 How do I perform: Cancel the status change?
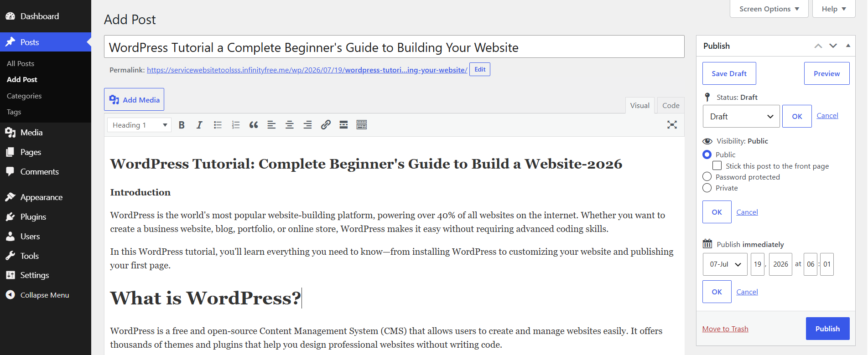pyautogui.click(x=827, y=116)
